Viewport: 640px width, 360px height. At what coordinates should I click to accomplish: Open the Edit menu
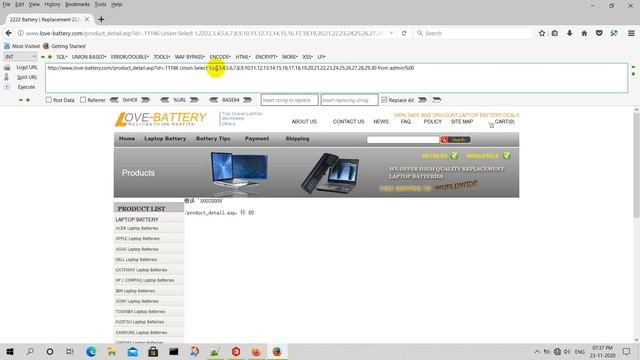[x=20, y=4]
